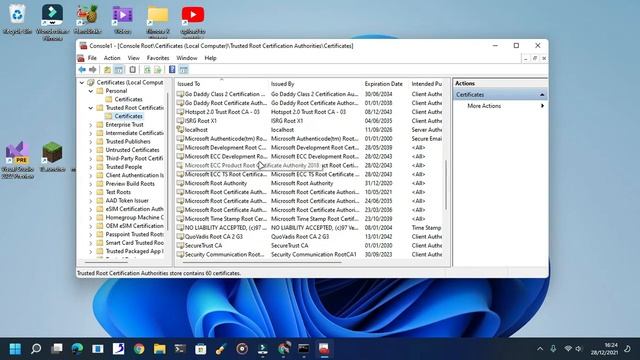Click the grey Forward arrow toolbar icon
This screenshot has width=640, height=360.
tap(93, 70)
